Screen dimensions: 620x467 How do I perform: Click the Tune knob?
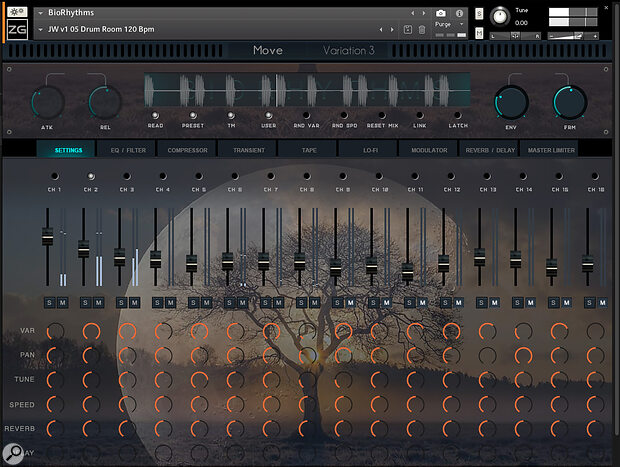[x=500, y=17]
